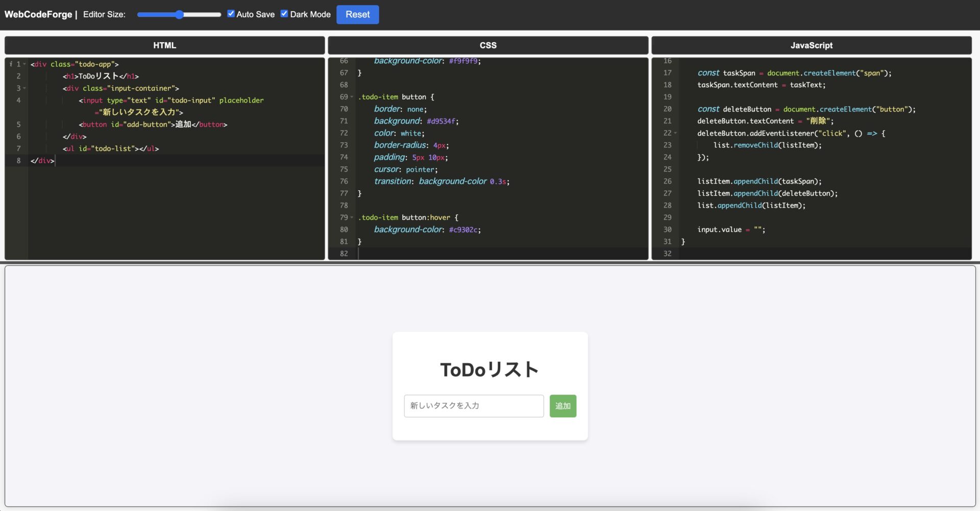Select the CSS editor panel header
This screenshot has height=511, width=980.
point(488,45)
